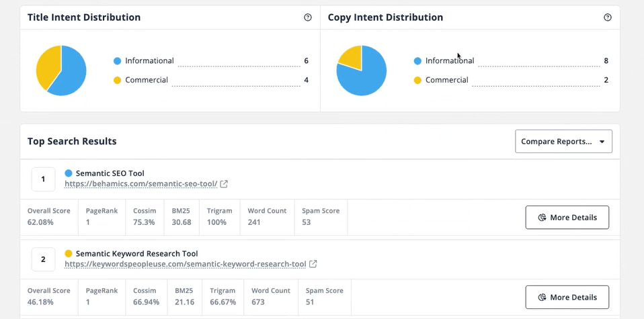Click the Title Intent pie chart
The width and height of the screenshot is (644, 319).
61,71
